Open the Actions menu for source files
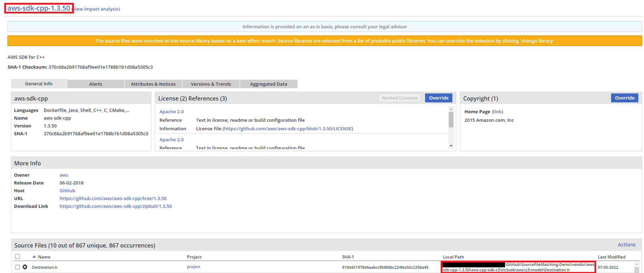 point(626,245)
